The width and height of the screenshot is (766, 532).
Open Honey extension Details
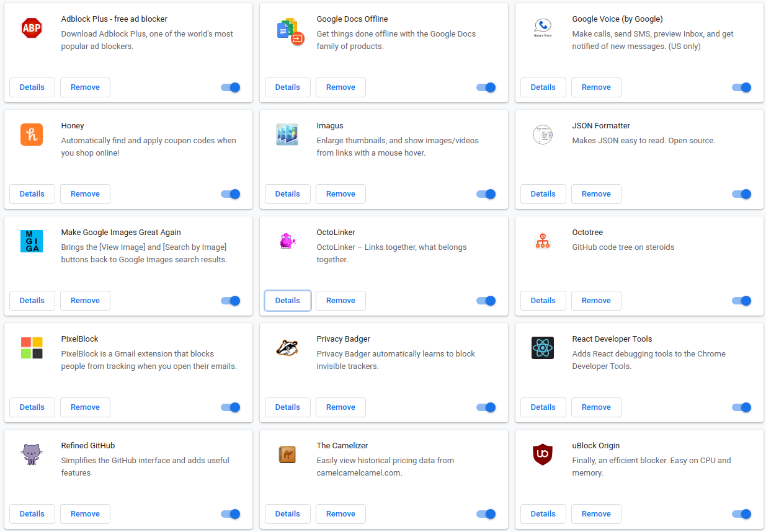(32, 194)
